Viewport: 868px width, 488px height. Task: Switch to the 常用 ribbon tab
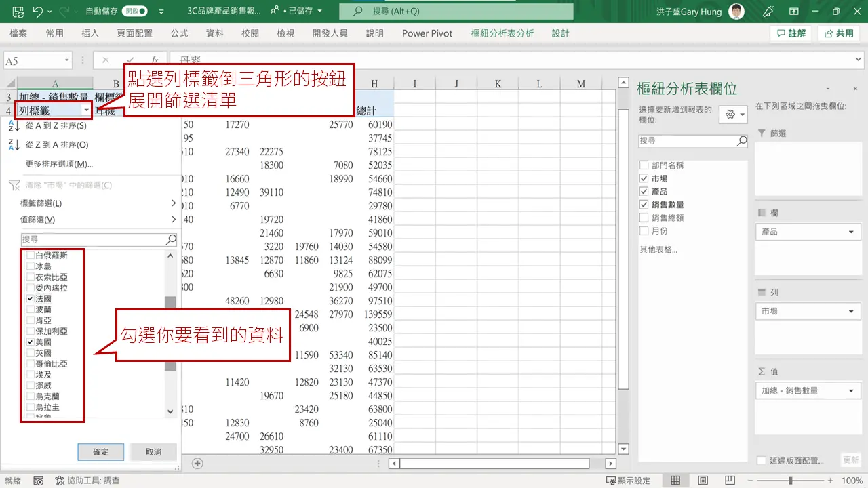tap(54, 33)
